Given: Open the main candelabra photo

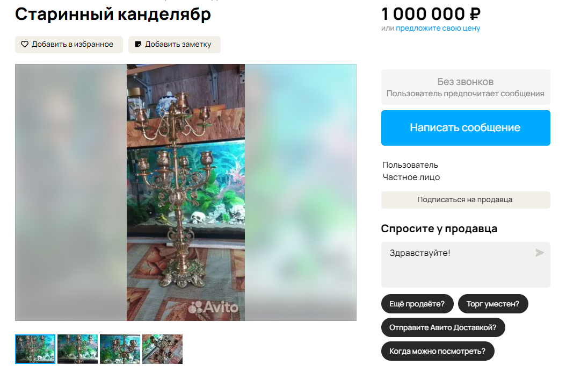Looking at the screenshot, I should pos(186,192).
